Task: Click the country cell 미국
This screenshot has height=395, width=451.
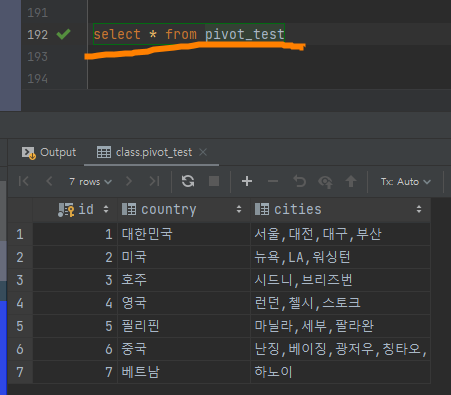Action: pos(184,257)
